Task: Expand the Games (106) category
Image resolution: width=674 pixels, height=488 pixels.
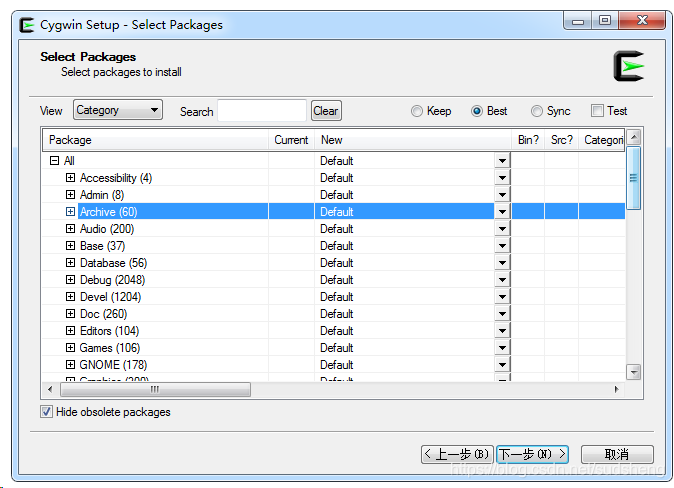Action: point(70,347)
